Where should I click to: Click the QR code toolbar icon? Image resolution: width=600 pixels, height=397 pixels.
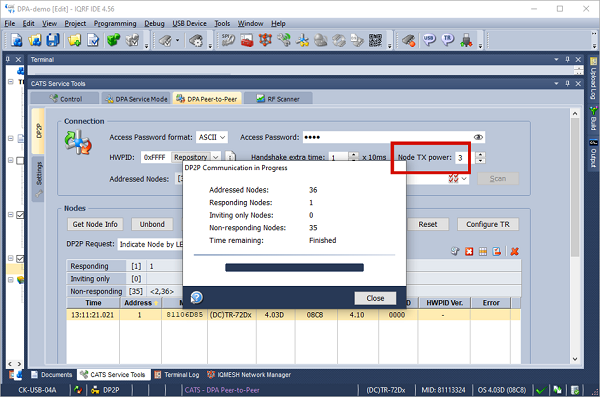(375, 40)
